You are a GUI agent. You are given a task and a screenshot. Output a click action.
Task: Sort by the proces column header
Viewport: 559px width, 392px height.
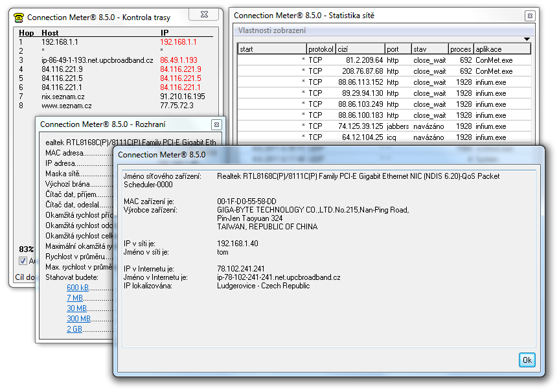tap(461, 49)
